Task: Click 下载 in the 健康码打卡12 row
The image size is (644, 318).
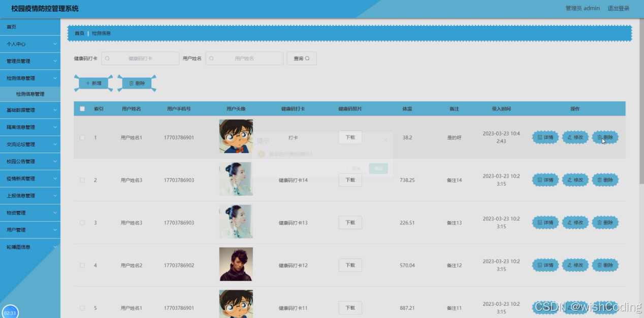Action: click(350, 265)
